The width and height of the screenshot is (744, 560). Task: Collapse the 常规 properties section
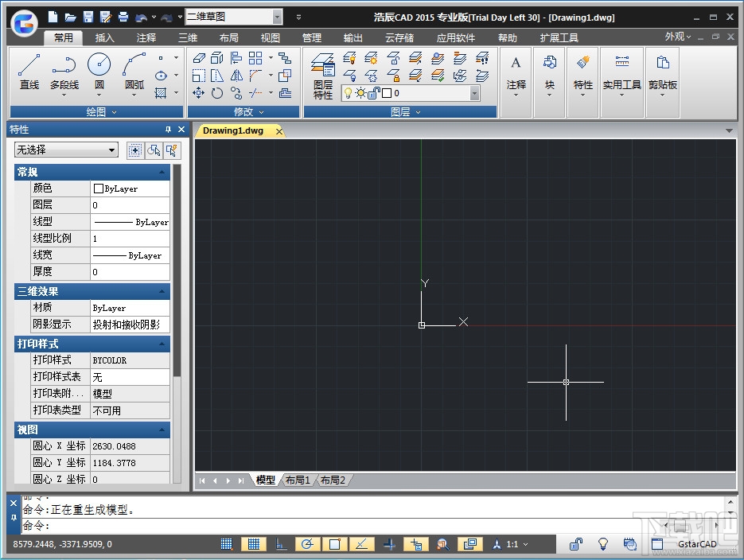[x=162, y=172]
